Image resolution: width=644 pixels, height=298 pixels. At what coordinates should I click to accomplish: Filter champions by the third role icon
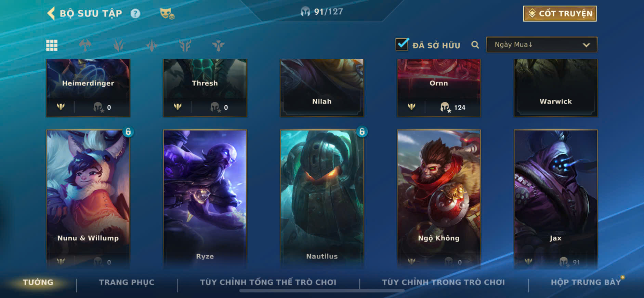click(152, 45)
